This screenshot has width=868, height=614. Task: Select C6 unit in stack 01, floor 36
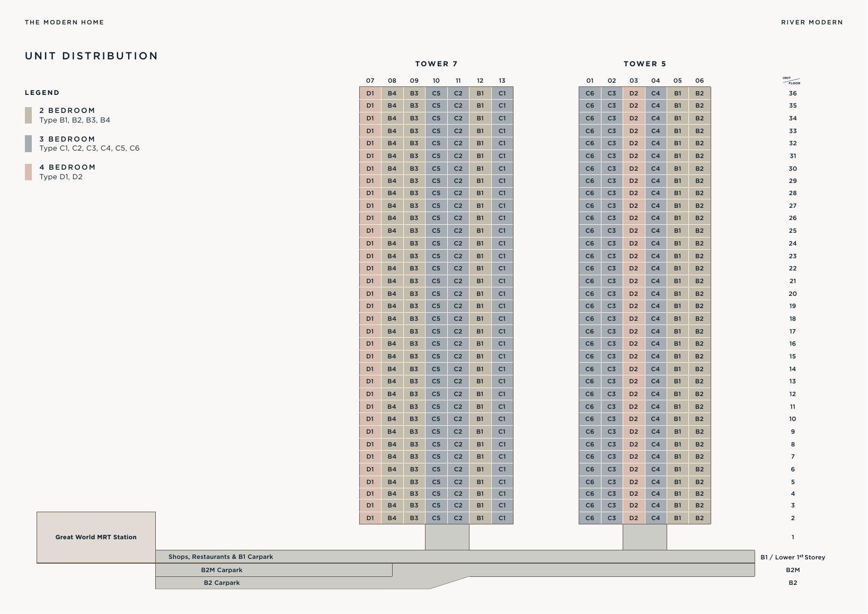click(590, 93)
